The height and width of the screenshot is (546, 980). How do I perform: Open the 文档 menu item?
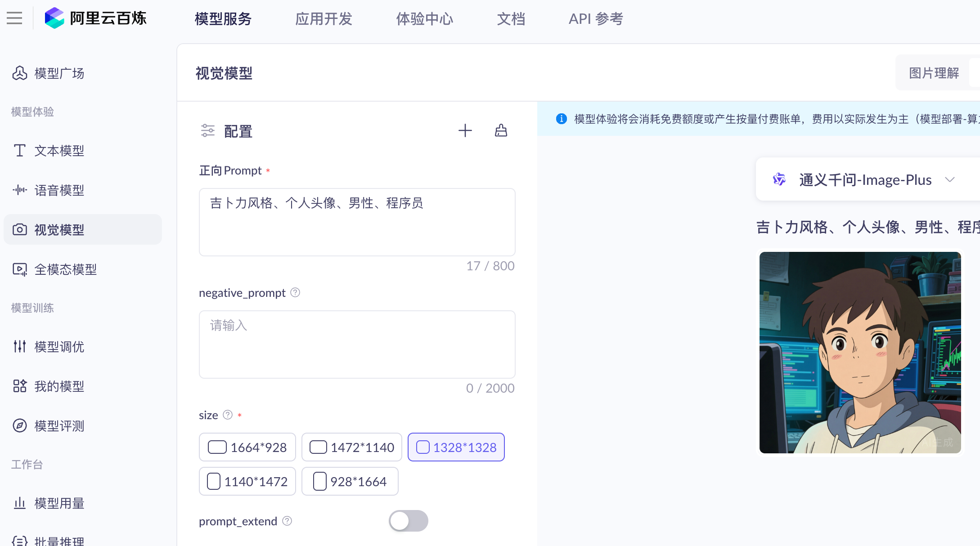(x=511, y=19)
